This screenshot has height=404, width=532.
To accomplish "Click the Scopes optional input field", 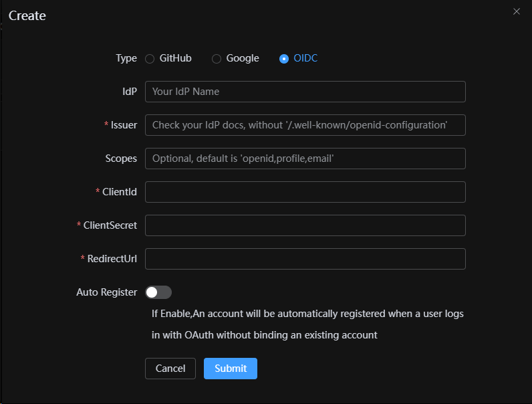I will click(305, 159).
